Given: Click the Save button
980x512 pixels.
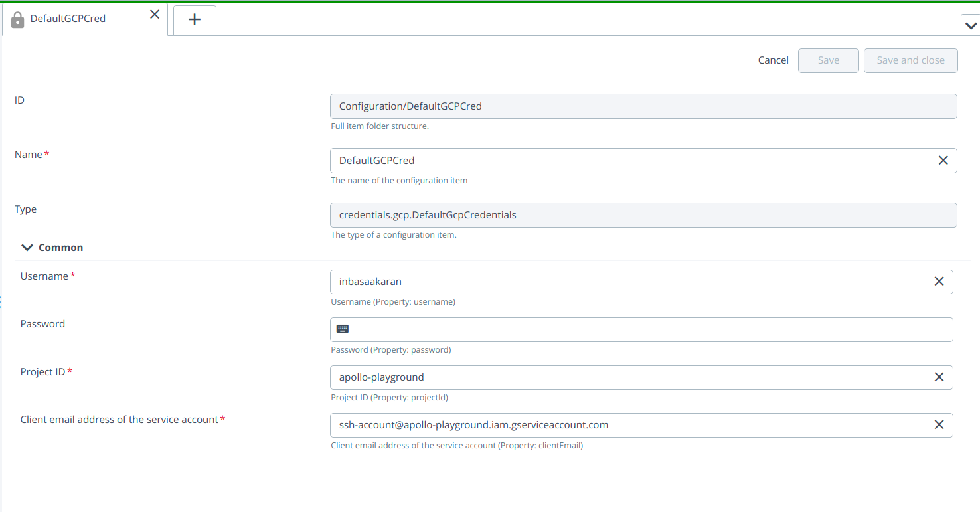Looking at the screenshot, I should (829, 60).
